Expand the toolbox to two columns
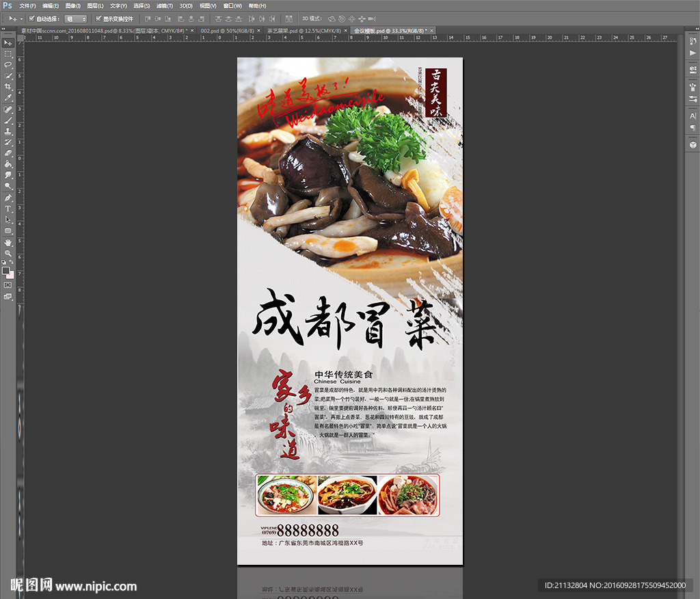The height and width of the screenshot is (599, 700). 3,29
